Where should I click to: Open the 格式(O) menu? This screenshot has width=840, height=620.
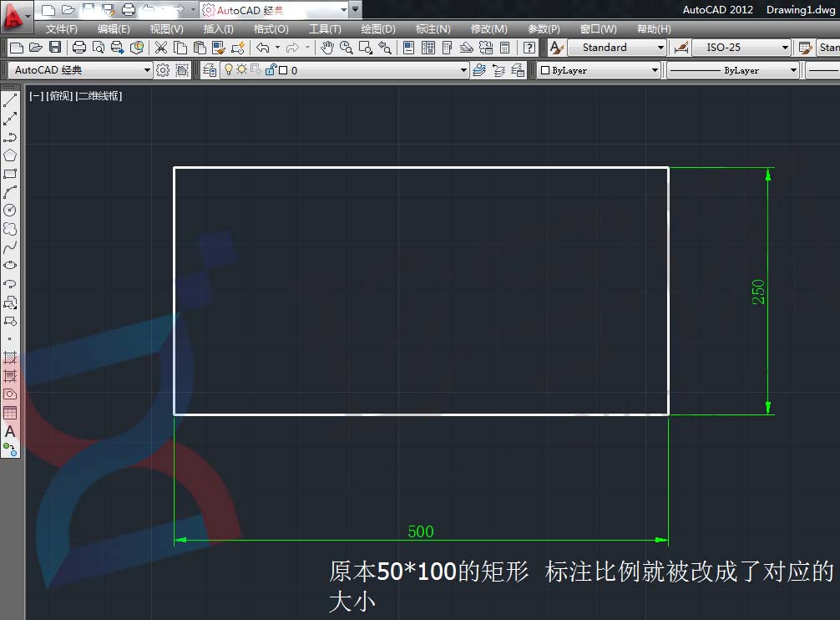(x=271, y=28)
